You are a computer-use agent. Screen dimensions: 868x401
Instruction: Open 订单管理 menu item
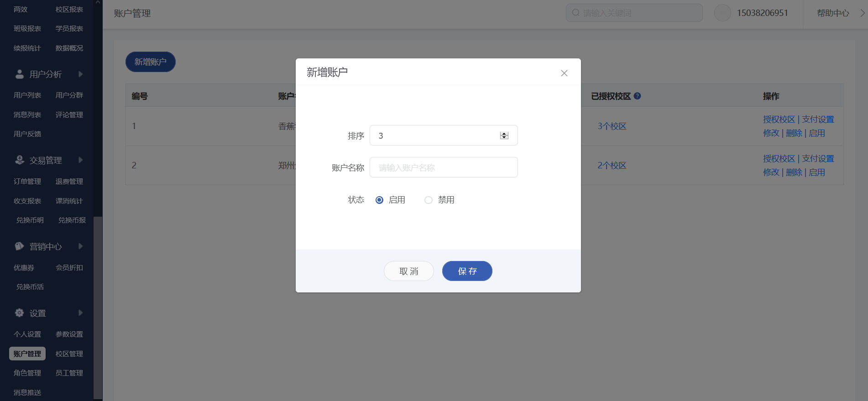coord(27,181)
